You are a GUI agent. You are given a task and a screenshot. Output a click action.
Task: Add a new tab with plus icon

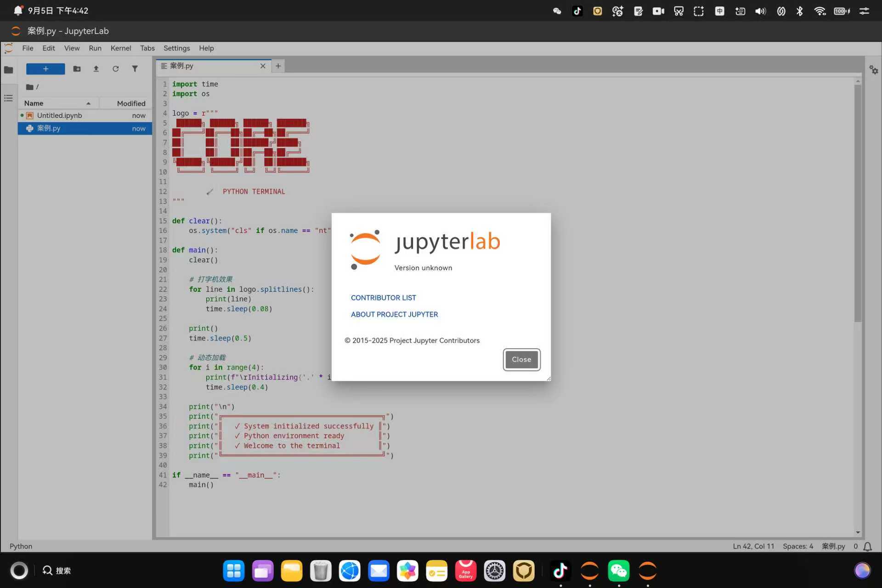[x=278, y=66]
